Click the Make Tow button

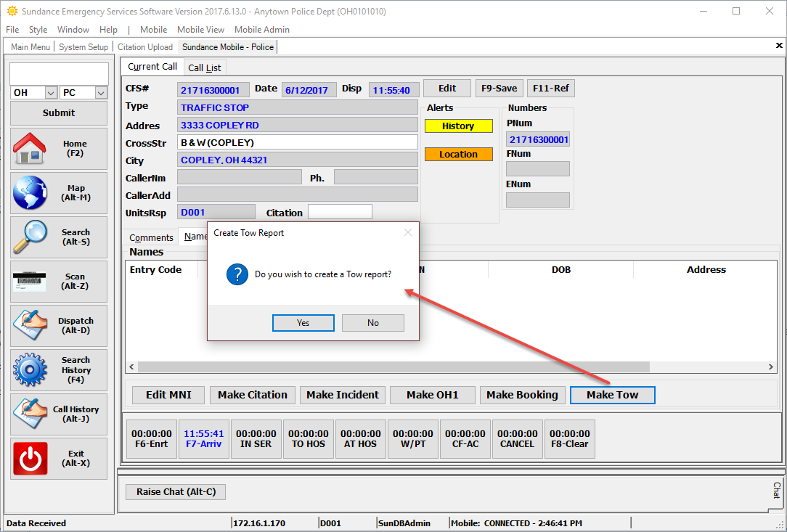tap(612, 395)
